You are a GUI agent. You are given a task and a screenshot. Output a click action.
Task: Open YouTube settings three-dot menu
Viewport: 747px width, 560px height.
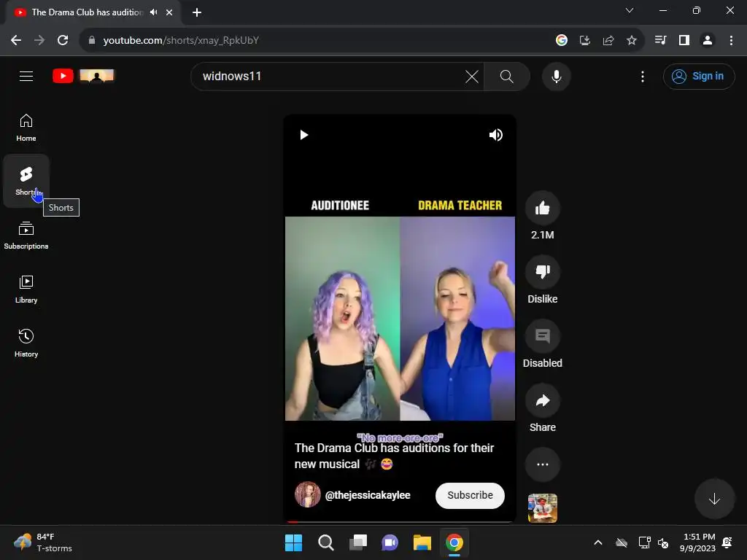pos(642,76)
